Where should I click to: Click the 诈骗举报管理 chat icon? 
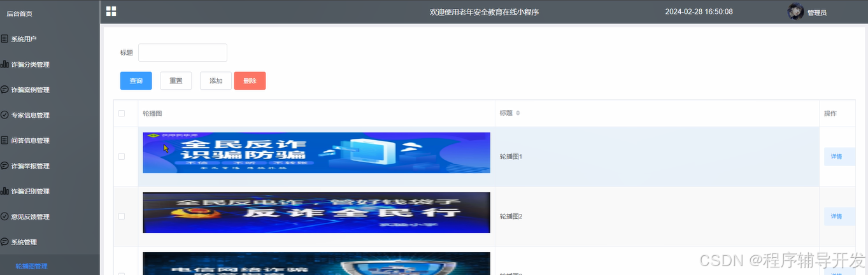point(4,166)
